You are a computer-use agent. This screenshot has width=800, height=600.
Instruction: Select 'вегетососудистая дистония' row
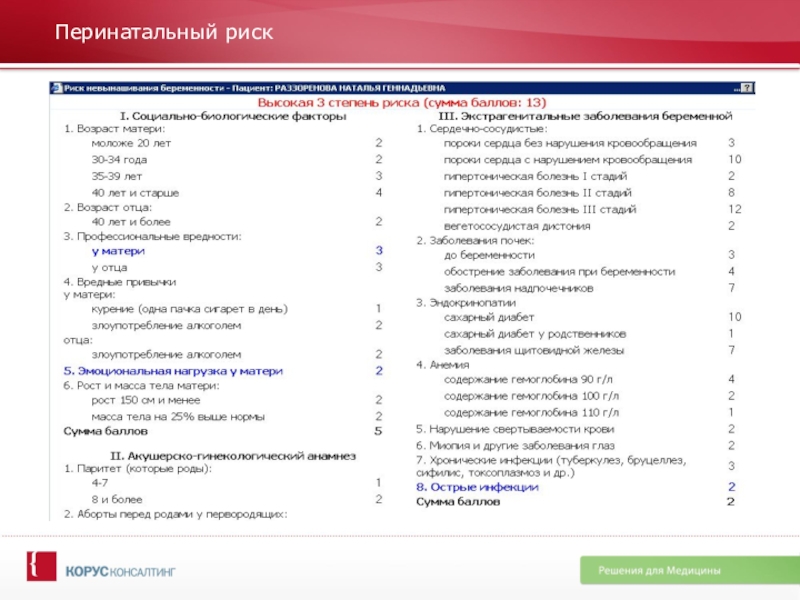tap(517, 226)
